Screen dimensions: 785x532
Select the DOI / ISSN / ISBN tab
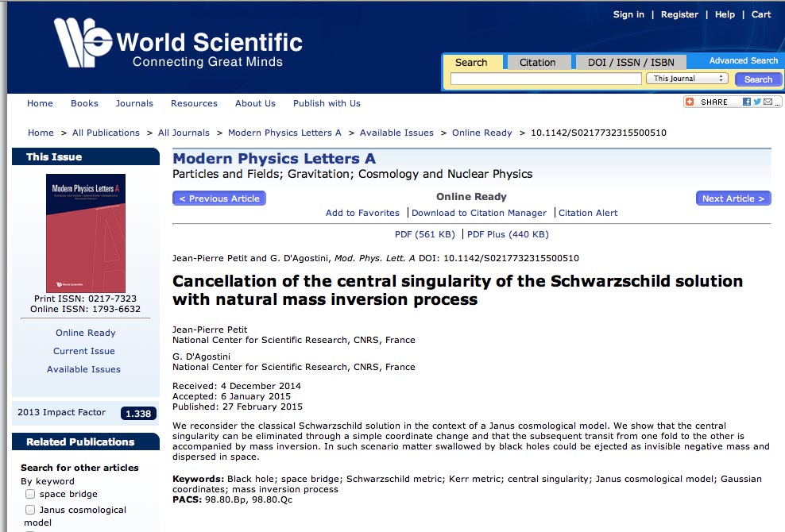(631, 63)
